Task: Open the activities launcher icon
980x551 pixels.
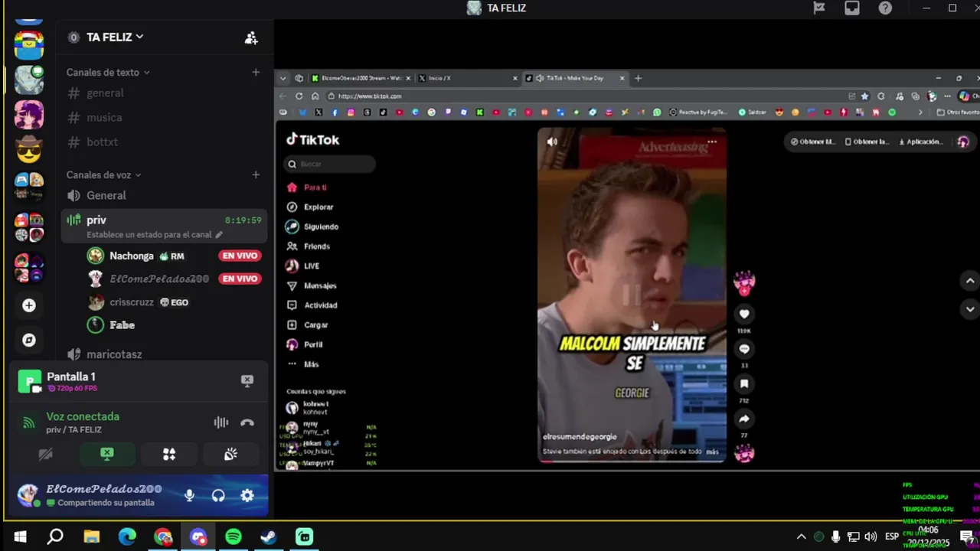Action: tap(169, 455)
